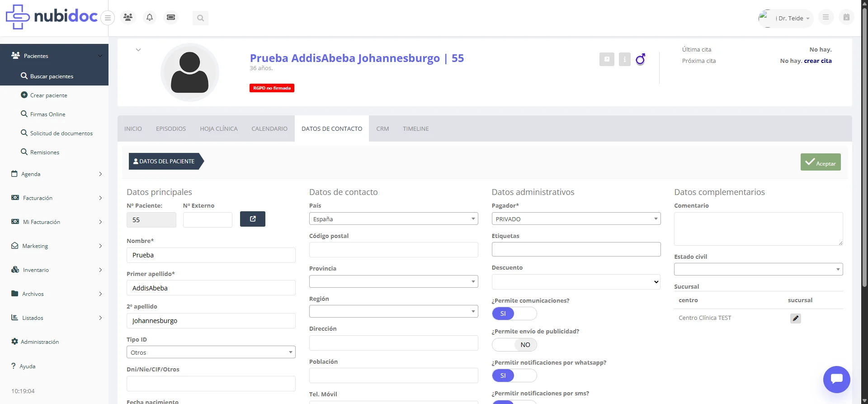
Task: Open notifications bell icon
Action: (x=150, y=17)
